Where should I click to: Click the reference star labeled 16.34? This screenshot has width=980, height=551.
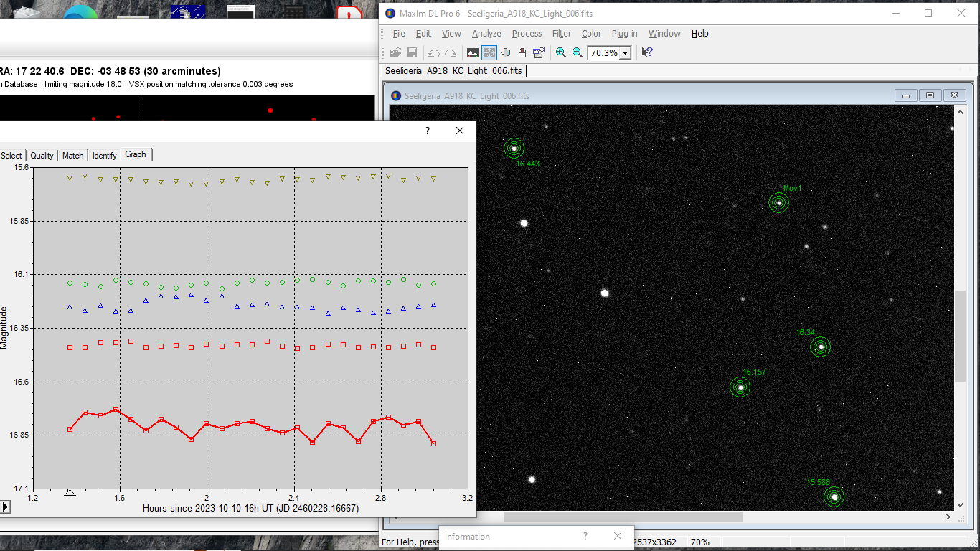820,347
